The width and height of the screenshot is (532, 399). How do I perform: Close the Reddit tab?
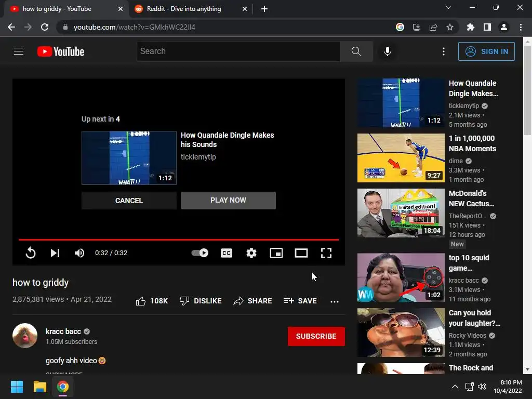[245, 9]
